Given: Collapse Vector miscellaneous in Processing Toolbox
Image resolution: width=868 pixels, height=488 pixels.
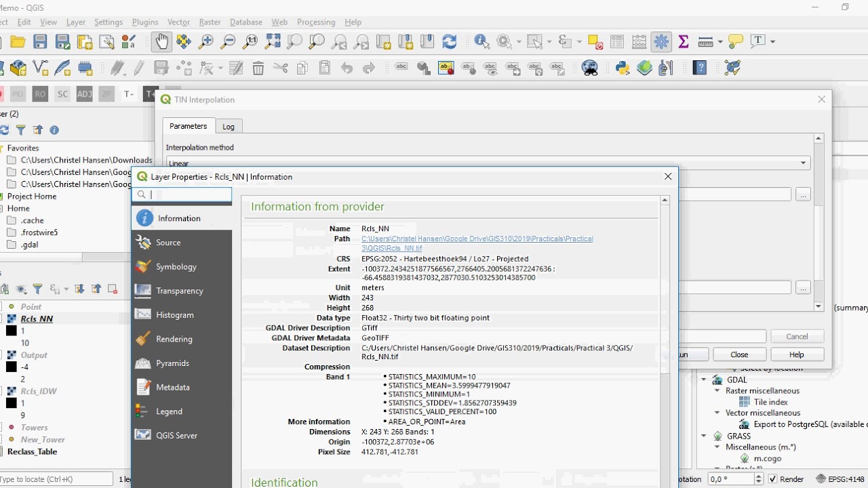Looking at the screenshot, I should coord(717,413).
